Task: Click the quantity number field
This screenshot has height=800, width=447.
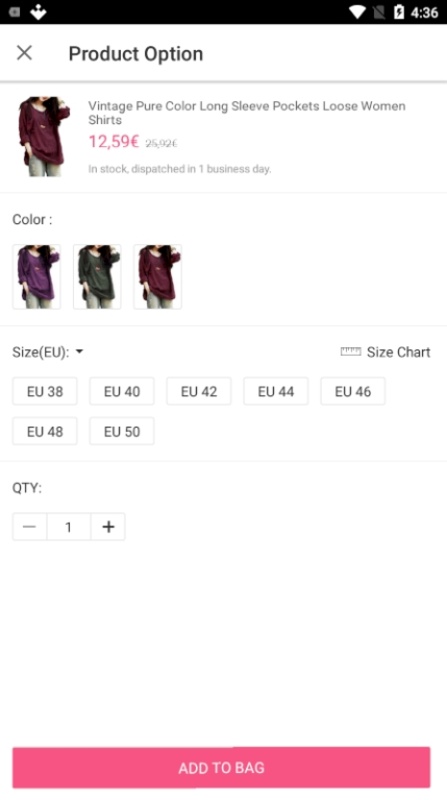Action: click(69, 527)
